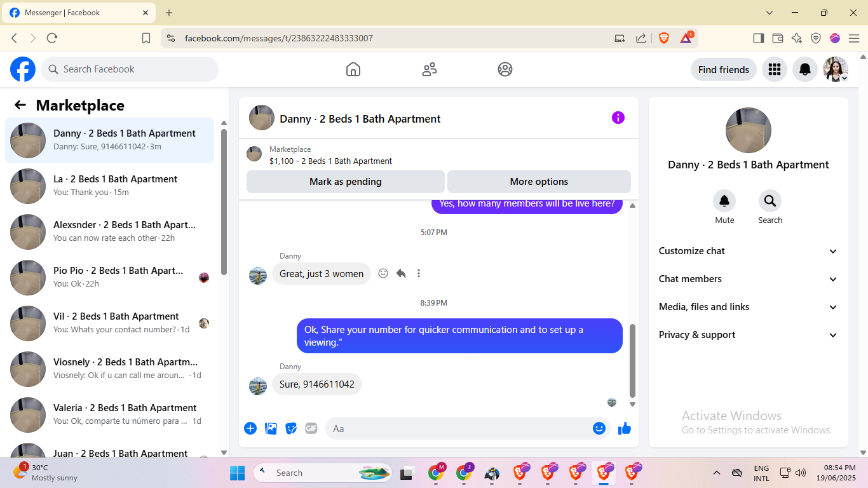Expand Media, files and links section
Screen dimensions: 868x488
point(749,307)
